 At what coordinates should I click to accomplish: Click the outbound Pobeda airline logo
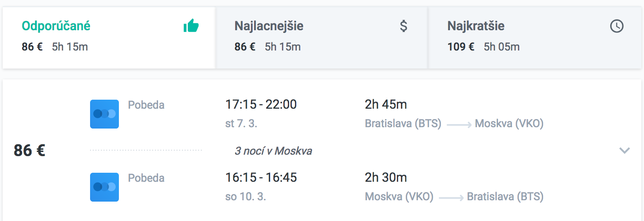[x=104, y=114]
